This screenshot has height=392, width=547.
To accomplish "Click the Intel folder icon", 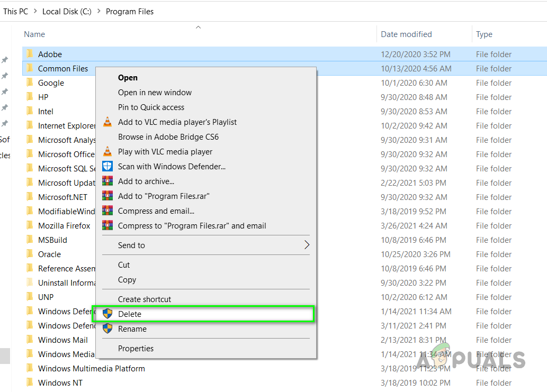I will pyautogui.click(x=30, y=111).
